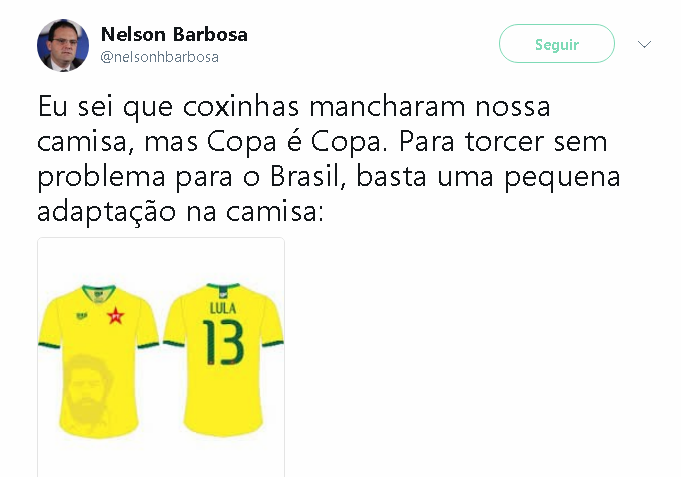Click the small crest badge on front shirt
The width and height of the screenshot is (681, 477).
82,316
